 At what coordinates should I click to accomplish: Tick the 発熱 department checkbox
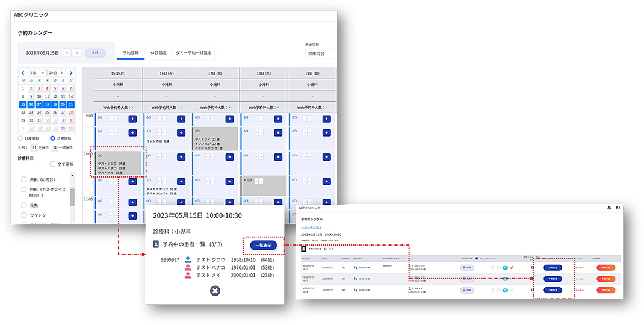(x=23, y=205)
